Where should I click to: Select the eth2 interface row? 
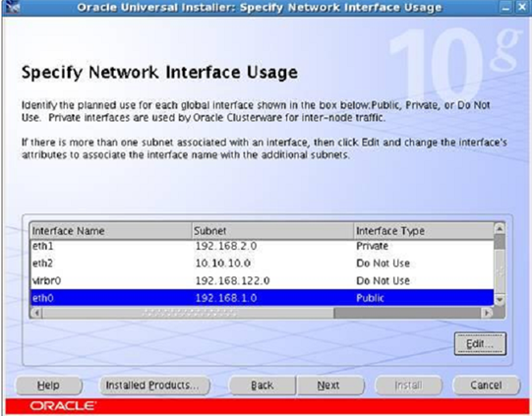[x=262, y=263]
